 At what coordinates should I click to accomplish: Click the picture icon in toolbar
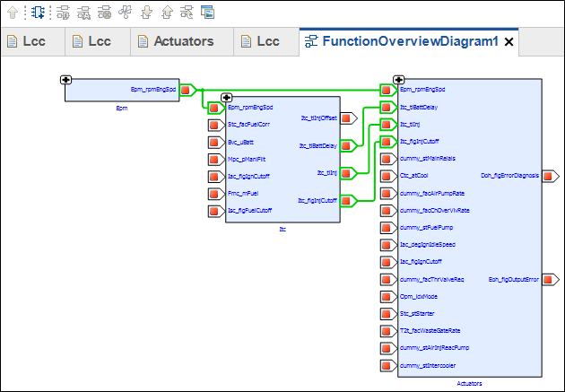click(207, 13)
